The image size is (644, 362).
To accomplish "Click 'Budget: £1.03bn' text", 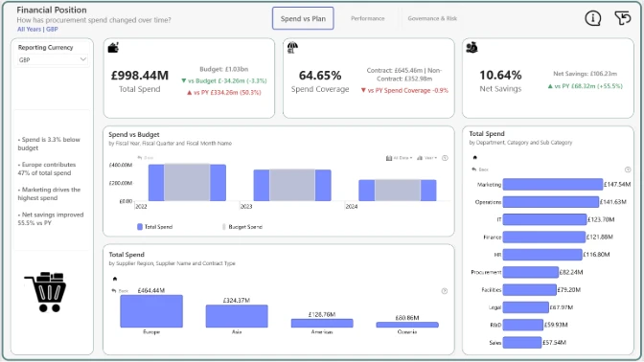I will tap(224, 69).
